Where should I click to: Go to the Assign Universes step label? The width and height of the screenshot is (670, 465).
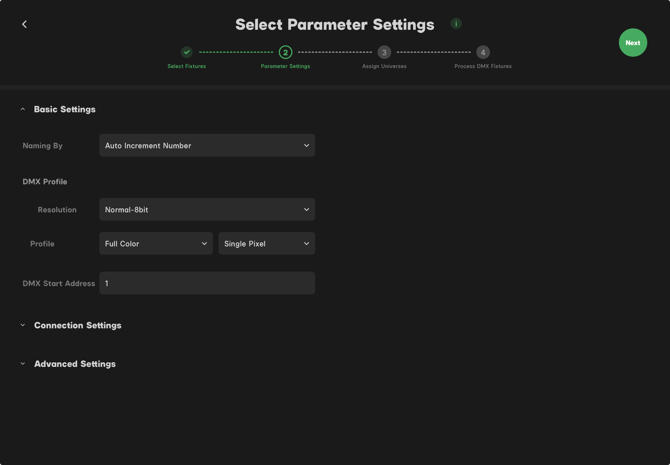coord(384,66)
